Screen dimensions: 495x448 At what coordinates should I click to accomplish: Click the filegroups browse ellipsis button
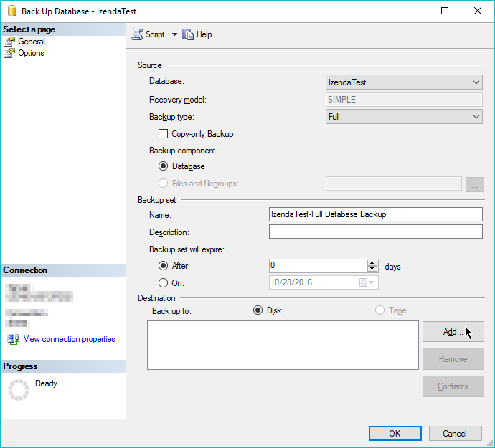pyautogui.click(x=474, y=184)
